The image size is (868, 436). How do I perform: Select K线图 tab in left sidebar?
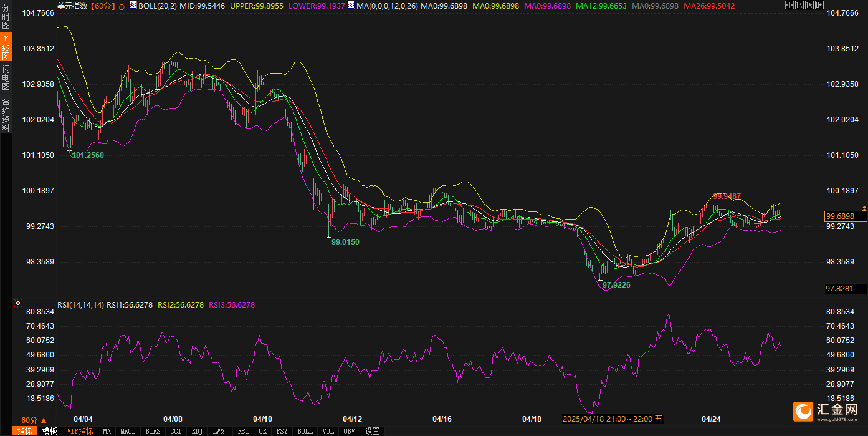click(x=6, y=47)
